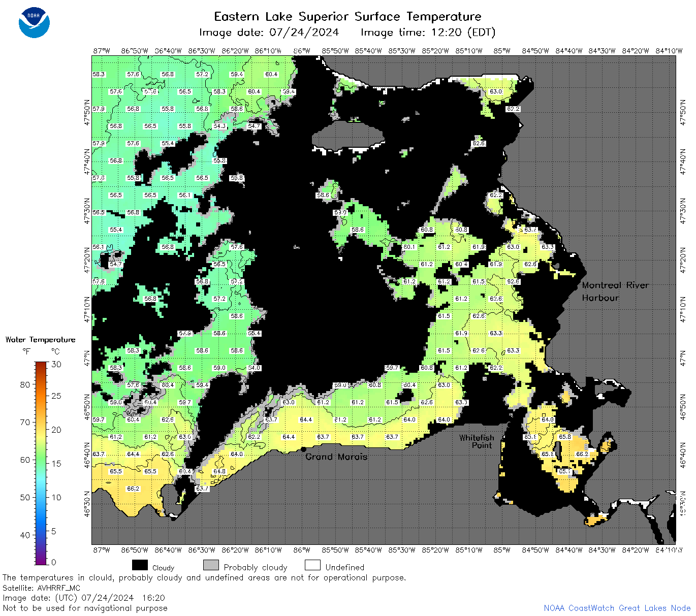This screenshot has height=616, width=696.
Task: Click the gray Probably cloudy legend swatch
Action: (211, 565)
